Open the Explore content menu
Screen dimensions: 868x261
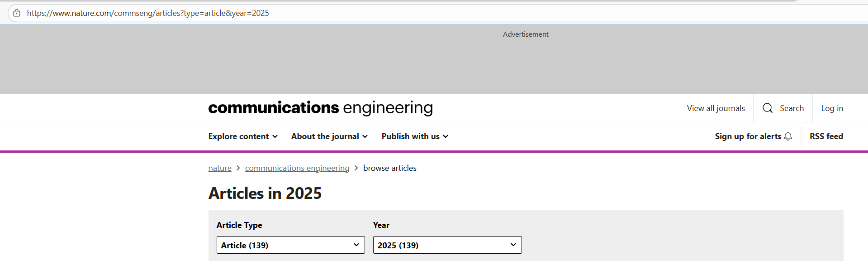pos(243,136)
